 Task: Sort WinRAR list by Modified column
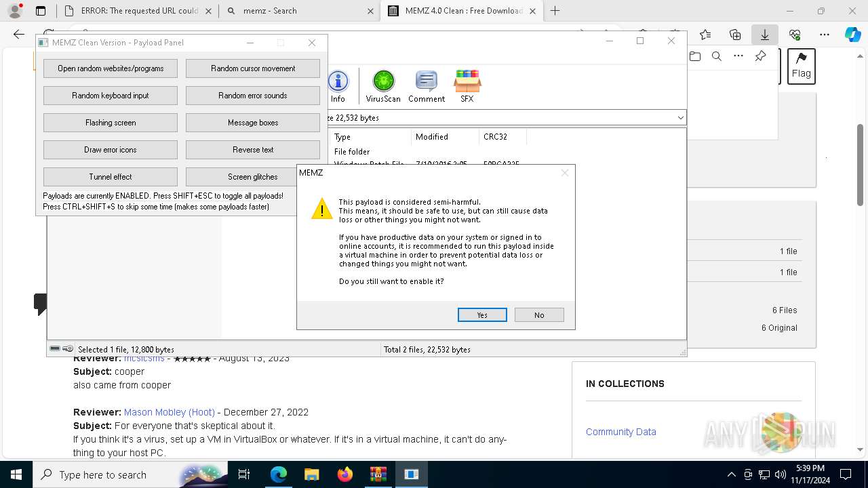[445, 137]
